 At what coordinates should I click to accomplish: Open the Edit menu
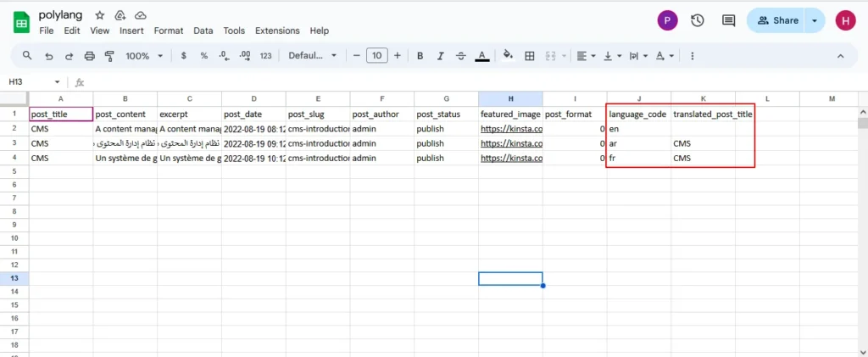[x=72, y=31]
